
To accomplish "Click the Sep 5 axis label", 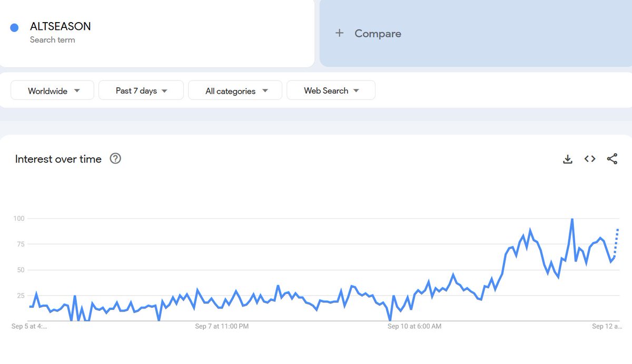I will click(29, 326).
